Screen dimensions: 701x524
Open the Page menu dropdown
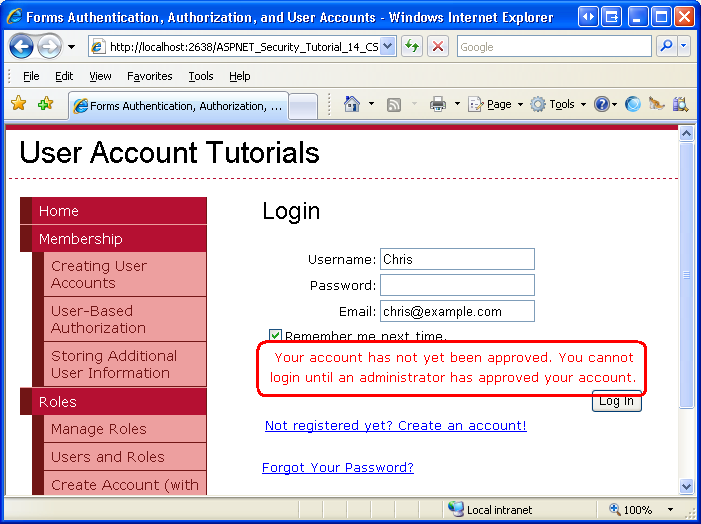[x=495, y=105]
